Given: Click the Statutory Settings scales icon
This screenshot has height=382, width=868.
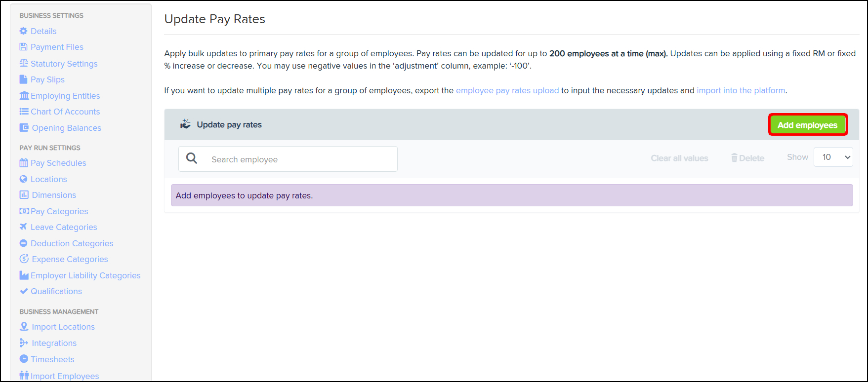Looking at the screenshot, I should point(24,63).
